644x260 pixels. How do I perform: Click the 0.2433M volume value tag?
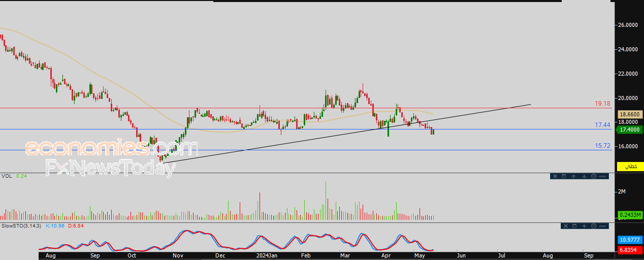pyautogui.click(x=630, y=215)
